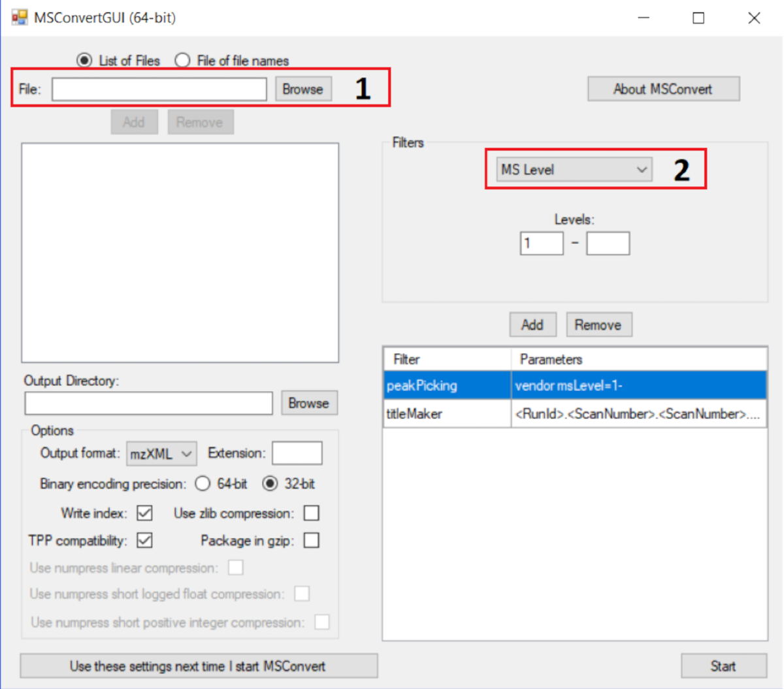The width and height of the screenshot is (784, 689).
Task: Click the Parameters column header
Action: [x=639, y=359]
